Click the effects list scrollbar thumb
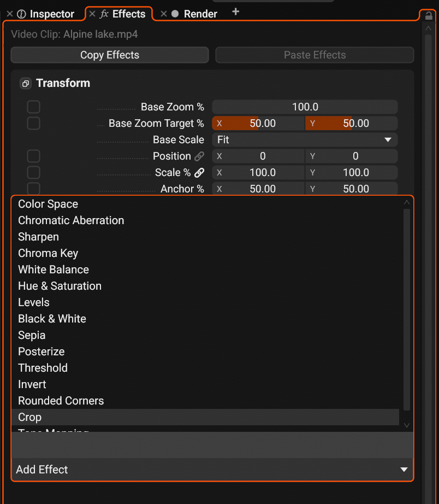This screenshot has width=439, height=504. pos(407,309)
